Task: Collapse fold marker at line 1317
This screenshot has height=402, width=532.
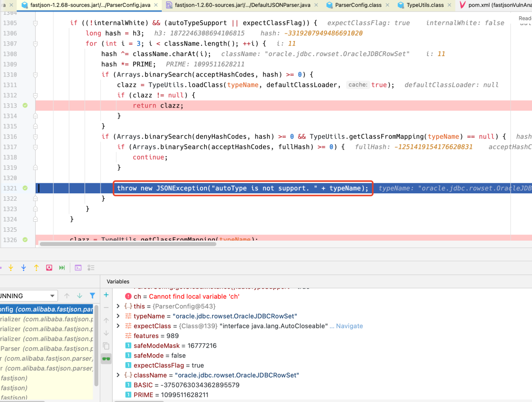Action: (x=35, y=147)
